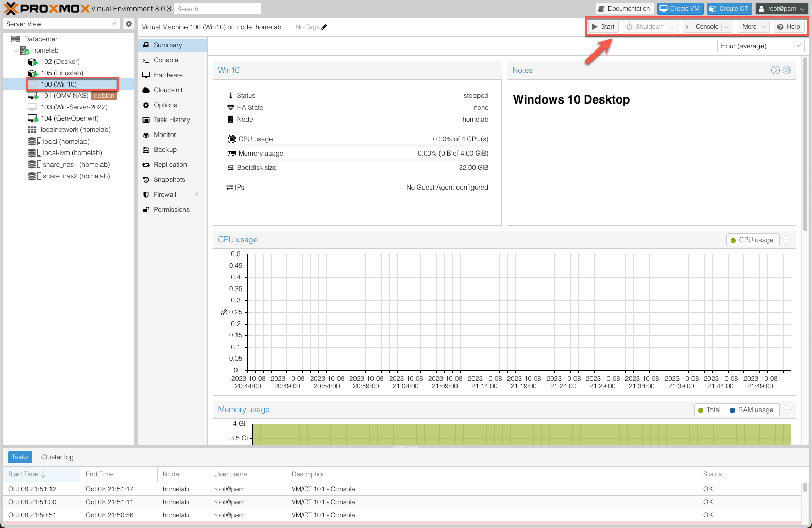Open the More actions dropdown

click(753, 27)
